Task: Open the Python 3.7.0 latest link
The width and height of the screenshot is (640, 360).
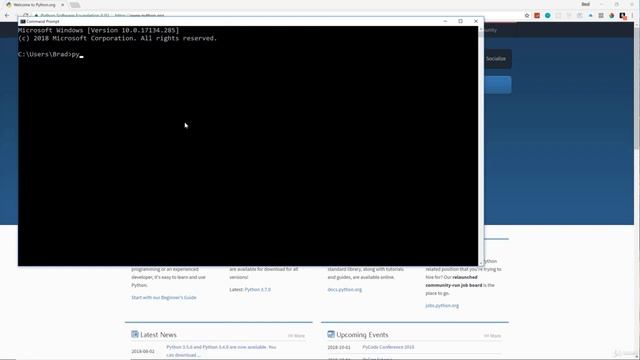Action: (x=258, y=289)
